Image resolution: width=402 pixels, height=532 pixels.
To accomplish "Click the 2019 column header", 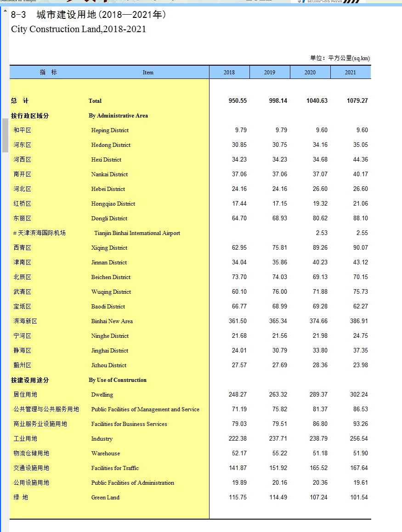I will click(270, 72).
